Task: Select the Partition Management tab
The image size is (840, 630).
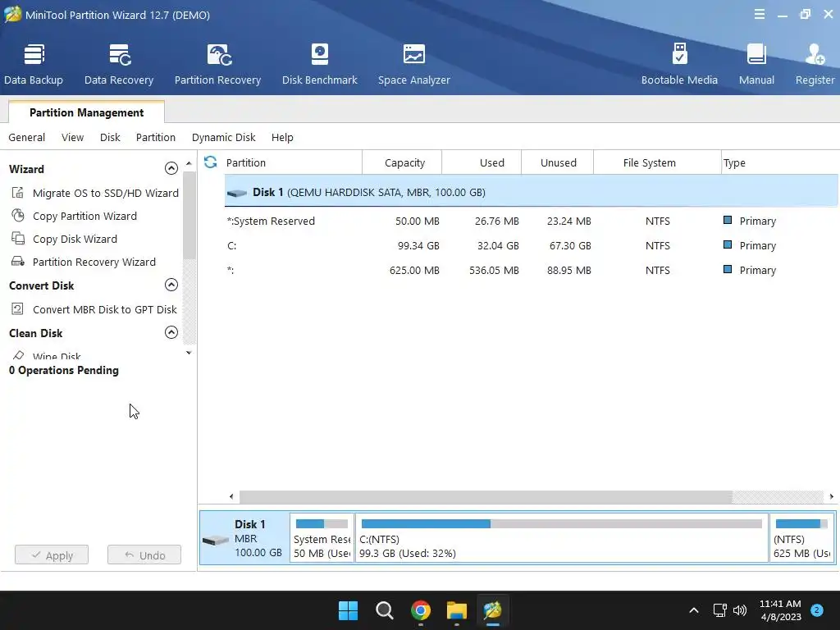Action: 86,112
